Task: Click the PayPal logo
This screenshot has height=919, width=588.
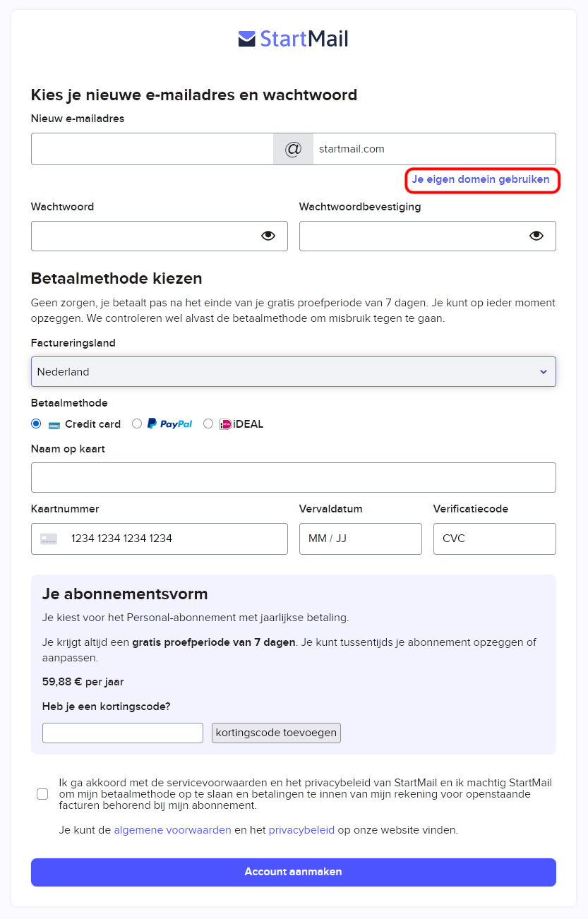Action: coord(169,424)
